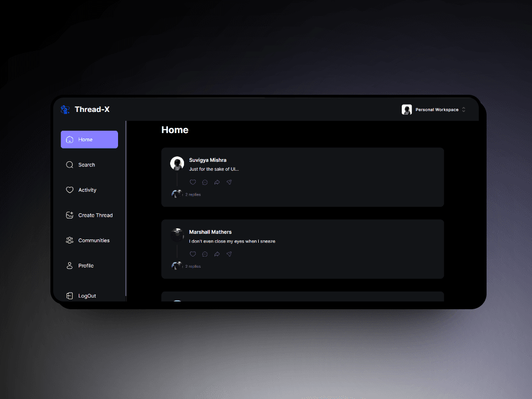
Task: View 2 replies on Suvigya Mishra's thread
Action: pos(193,195)
